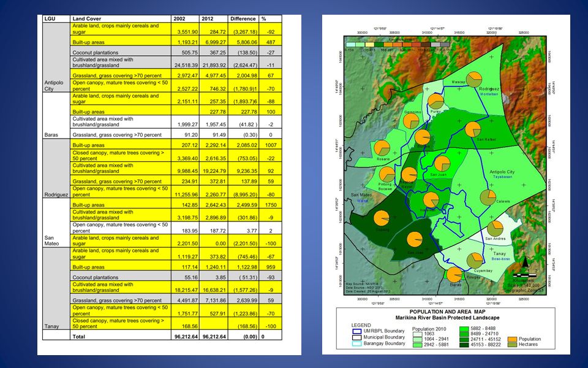Select the cell value '24,518.39'
This screenshot has height=368, width=588.
[186, 66]
